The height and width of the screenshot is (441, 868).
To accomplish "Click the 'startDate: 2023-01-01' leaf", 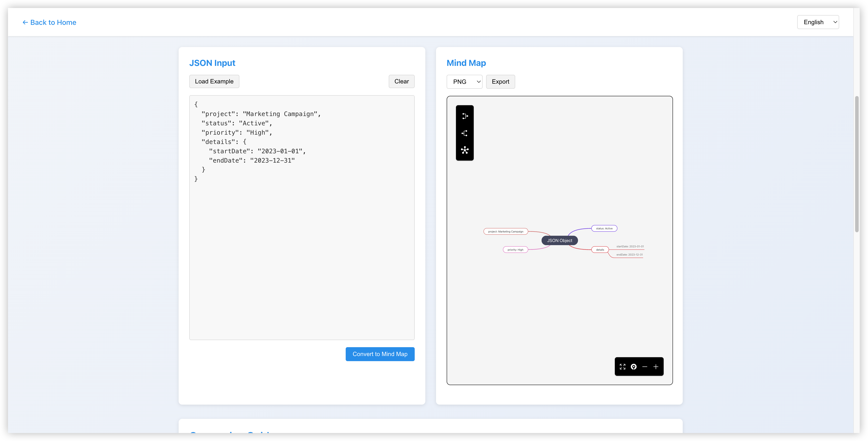I will 630,247.
